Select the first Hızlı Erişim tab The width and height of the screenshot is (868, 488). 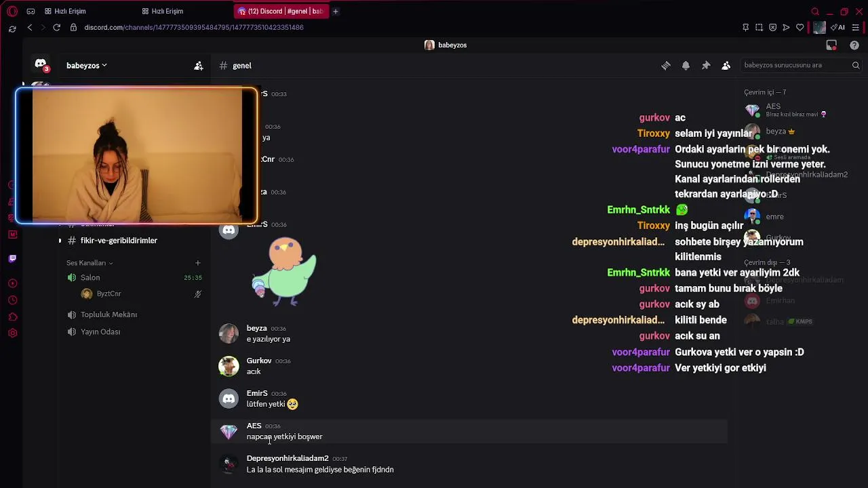66,12
